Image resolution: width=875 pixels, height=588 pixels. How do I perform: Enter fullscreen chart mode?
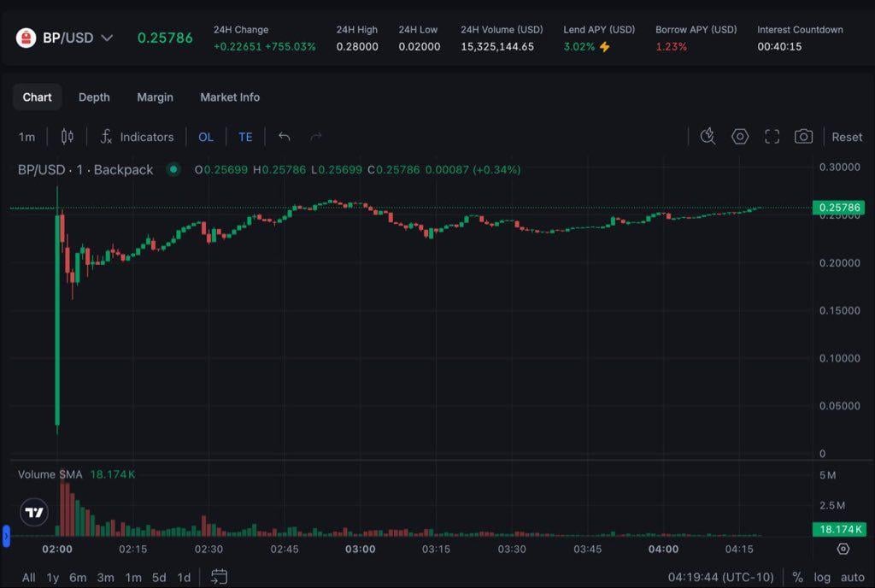click(x=772, y=137)
